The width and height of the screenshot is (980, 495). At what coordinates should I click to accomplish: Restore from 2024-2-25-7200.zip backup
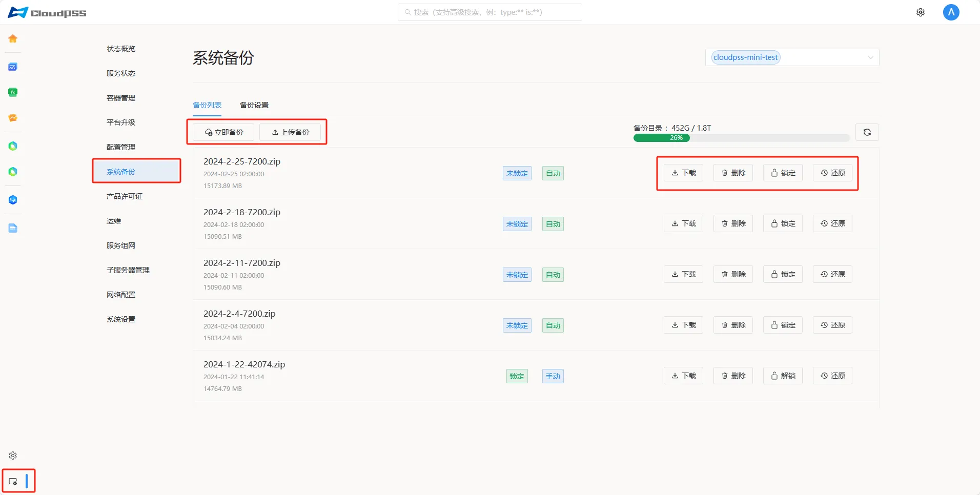[833, 173]
